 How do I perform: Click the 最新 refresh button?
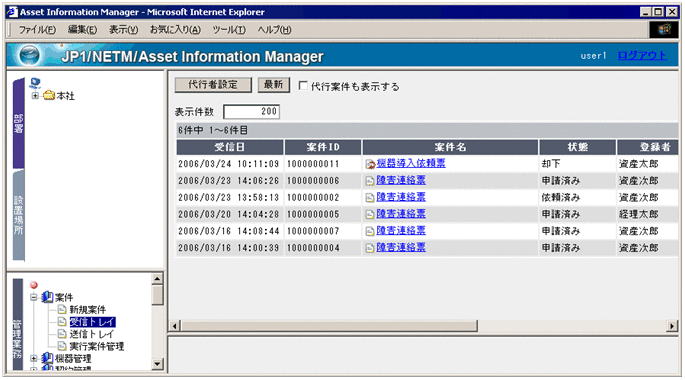[273, 85]
